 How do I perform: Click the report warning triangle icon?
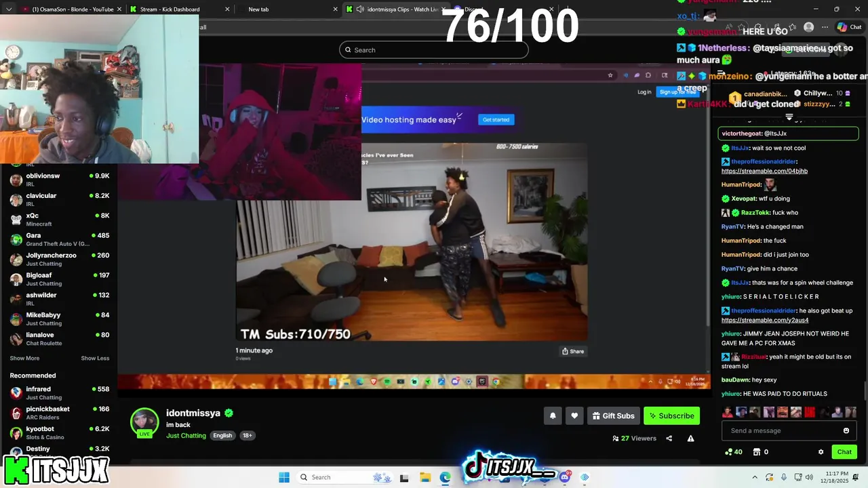[690, 439]
